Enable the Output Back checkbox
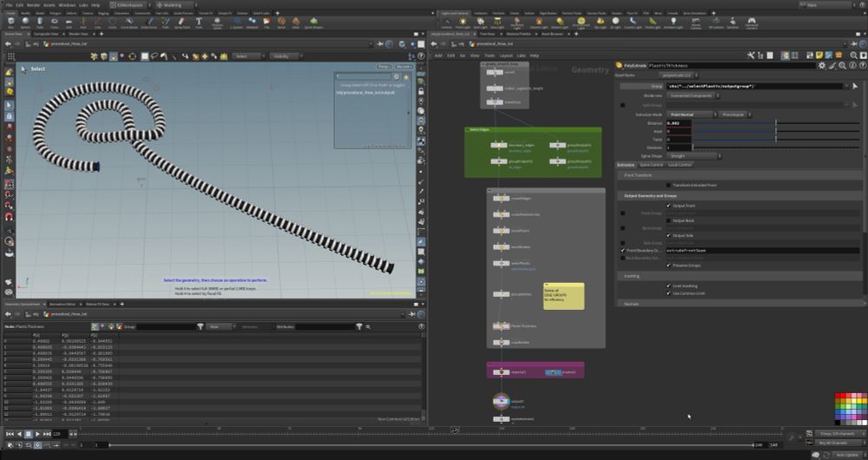Image resolution: width=868 pixels, height=460 pixels. [668, 220]
